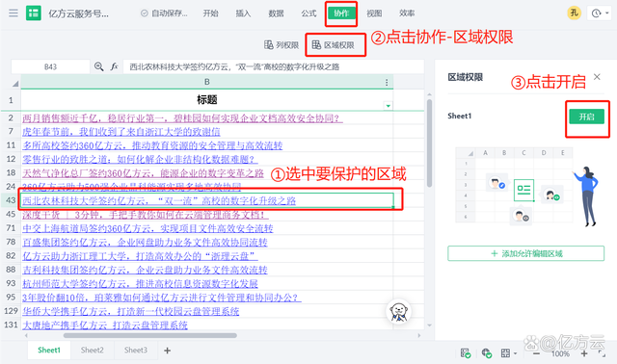Open the filter dropdown in 标题 cell
Screen dimensions: 617x364
(388, 106)
